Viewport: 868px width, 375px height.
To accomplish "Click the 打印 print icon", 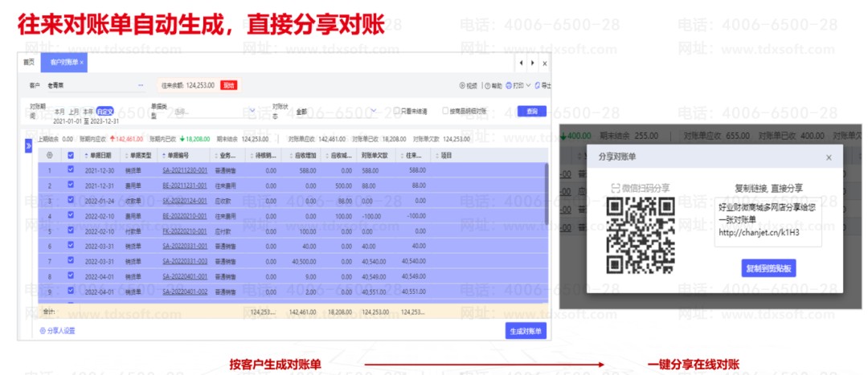I will [x=510, y=85].
